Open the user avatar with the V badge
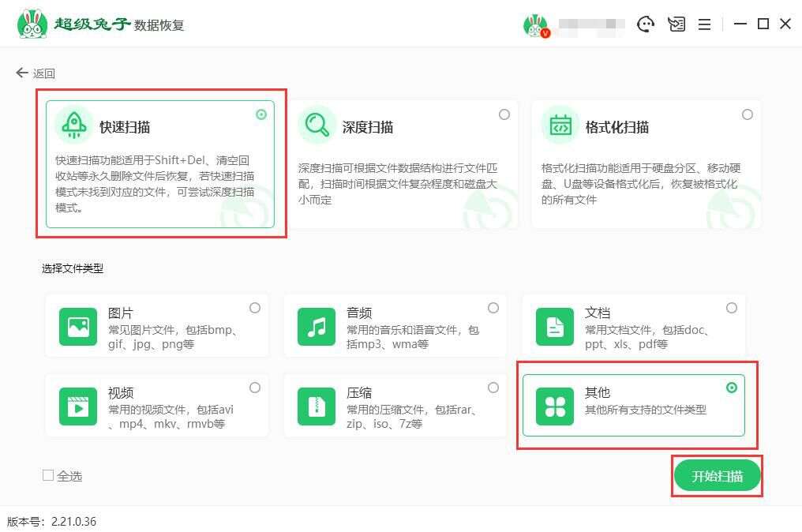 click(x=536, y=24)
